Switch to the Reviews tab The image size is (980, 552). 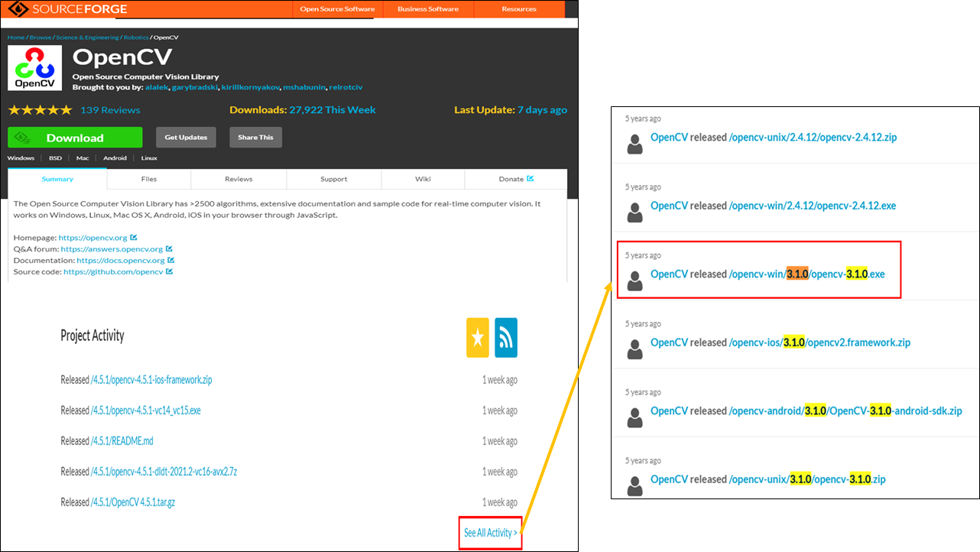click(239, 179)
